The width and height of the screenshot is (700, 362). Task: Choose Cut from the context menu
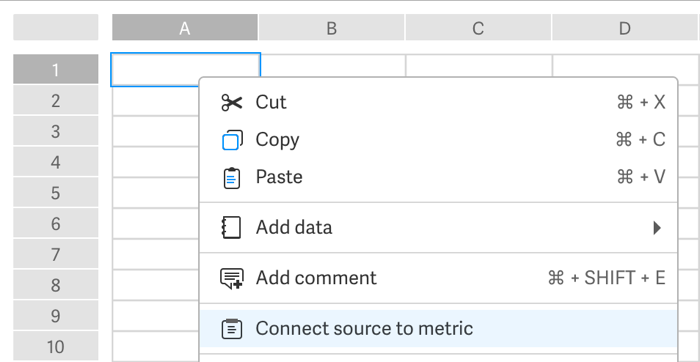point(438,103)
